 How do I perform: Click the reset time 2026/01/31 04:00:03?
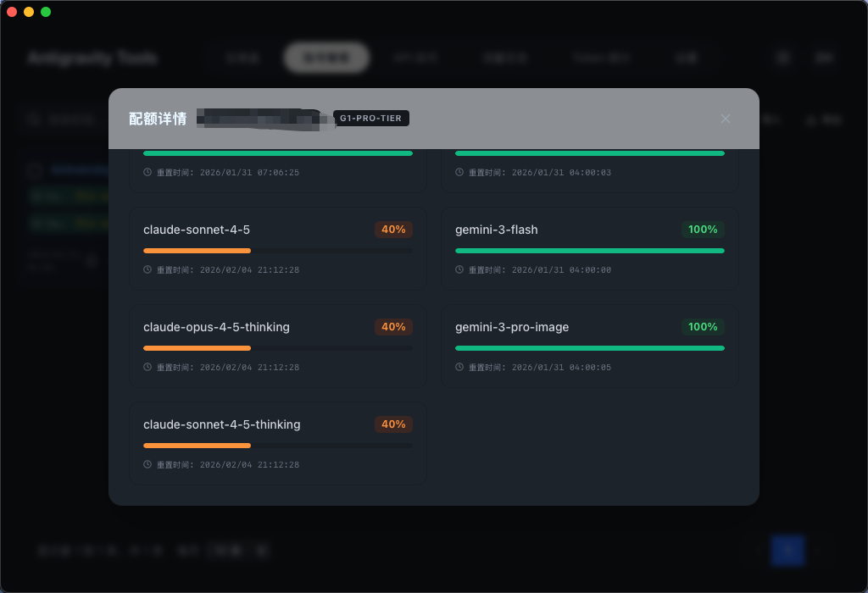click(540, 173)
